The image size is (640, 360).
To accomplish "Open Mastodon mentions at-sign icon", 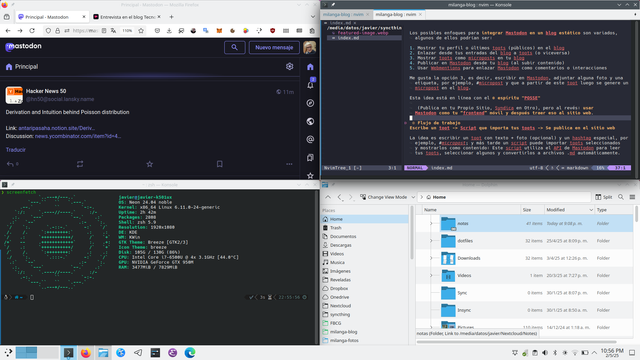I will pos(310,140).
